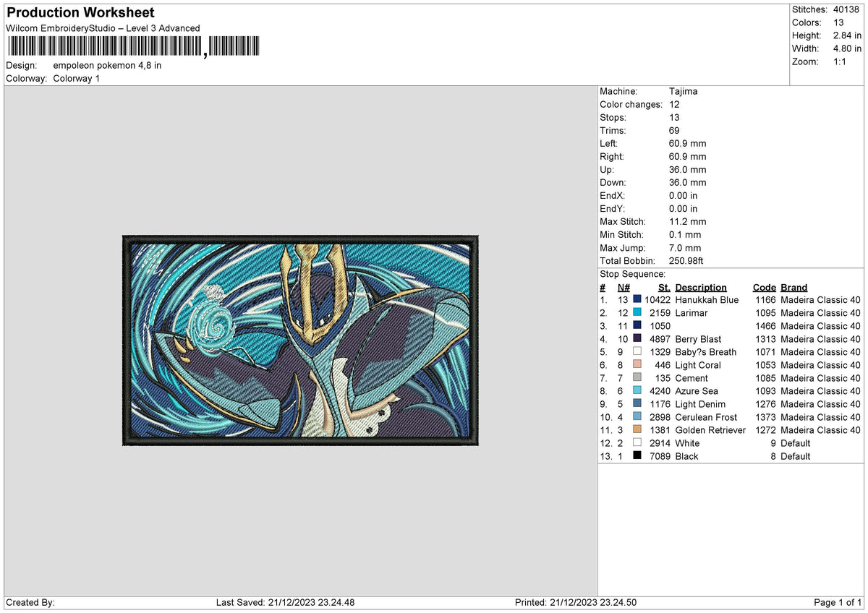Click stitch count 10422
Screen dimensions: 868x613
(x=657, y=300)
